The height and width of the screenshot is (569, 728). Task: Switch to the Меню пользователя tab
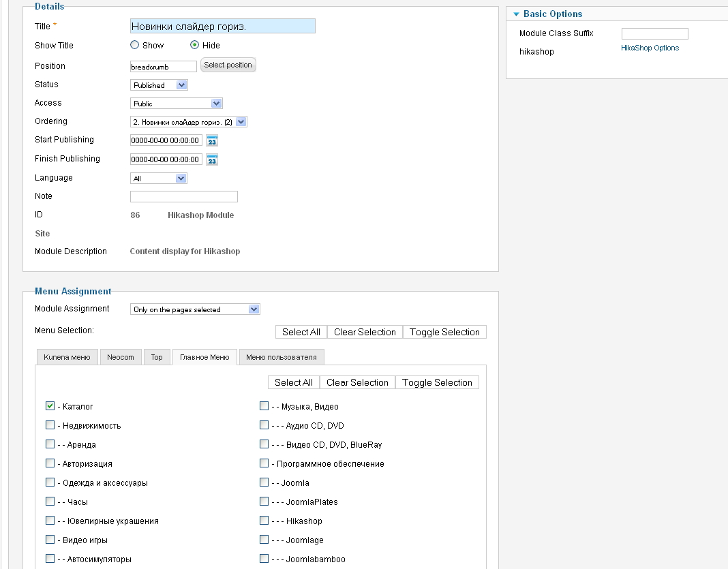tap(282, 357)
